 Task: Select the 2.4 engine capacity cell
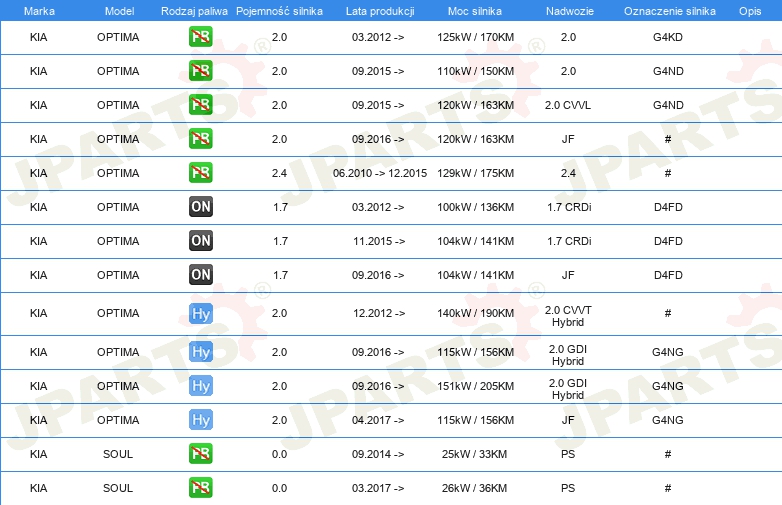coord(279,173)
